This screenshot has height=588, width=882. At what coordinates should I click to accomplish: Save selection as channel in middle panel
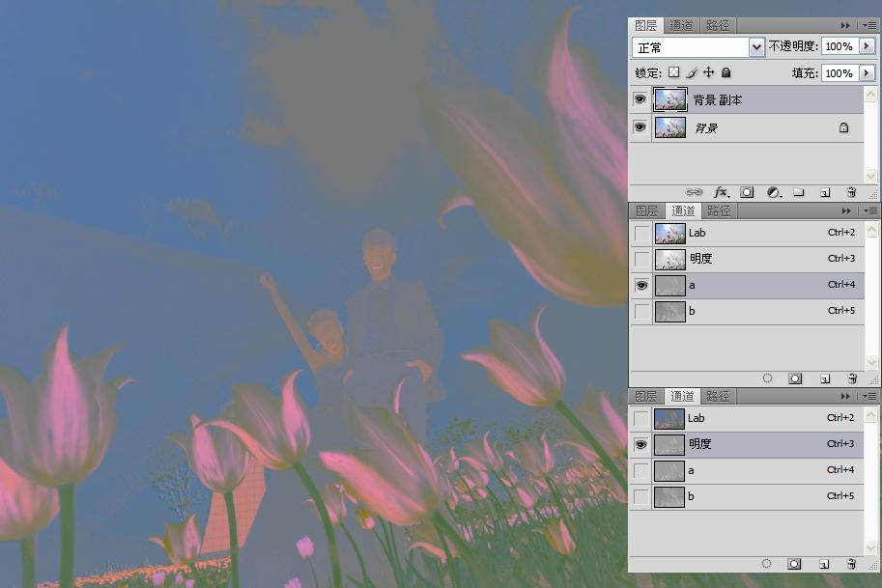click(x=795, y=378)
